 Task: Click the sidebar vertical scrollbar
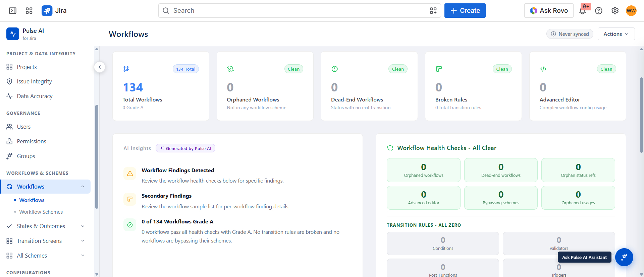97,157
